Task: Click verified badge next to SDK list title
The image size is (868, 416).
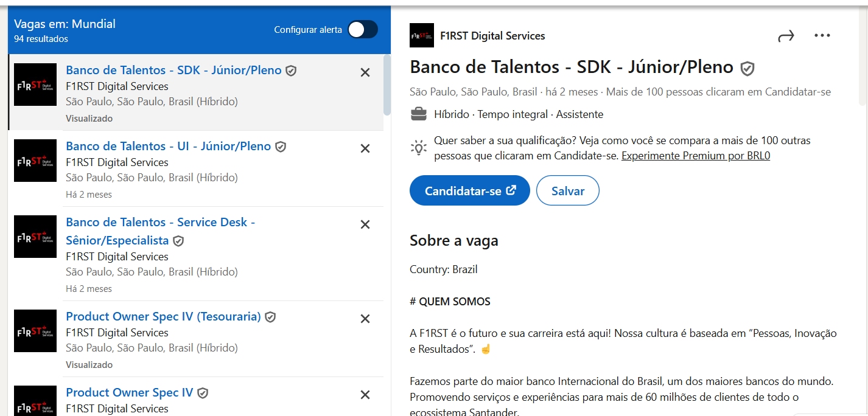Action: [x=291, y=71]
